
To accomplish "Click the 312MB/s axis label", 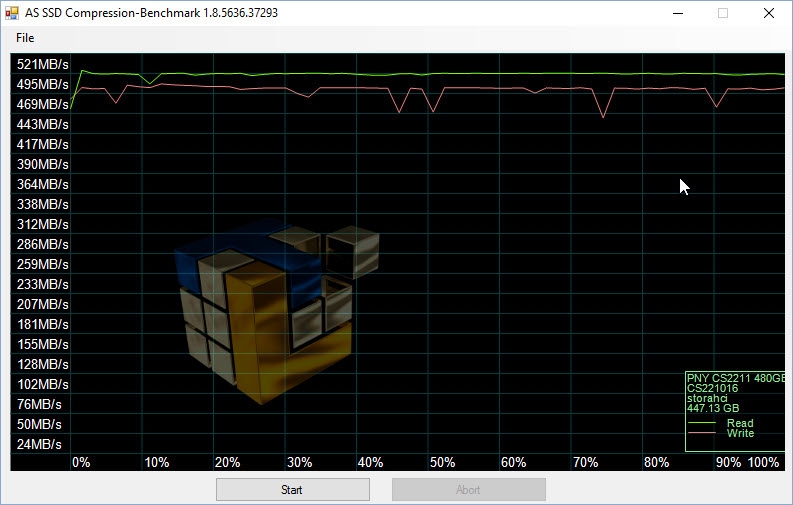I will click(42, 224).
